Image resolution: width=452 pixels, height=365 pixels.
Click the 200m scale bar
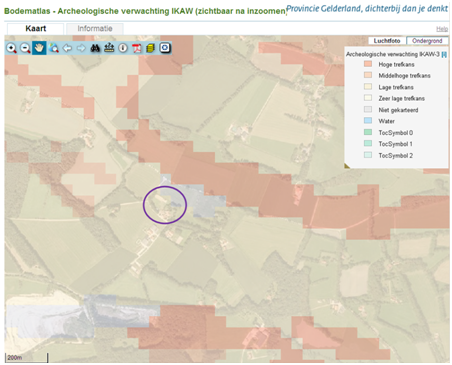[x=27, y=358]
